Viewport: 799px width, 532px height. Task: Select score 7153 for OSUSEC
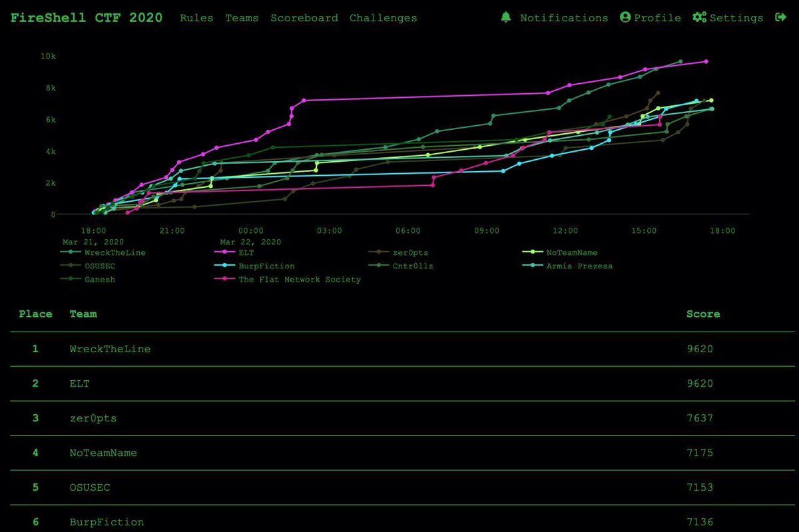tap(700, 487)
